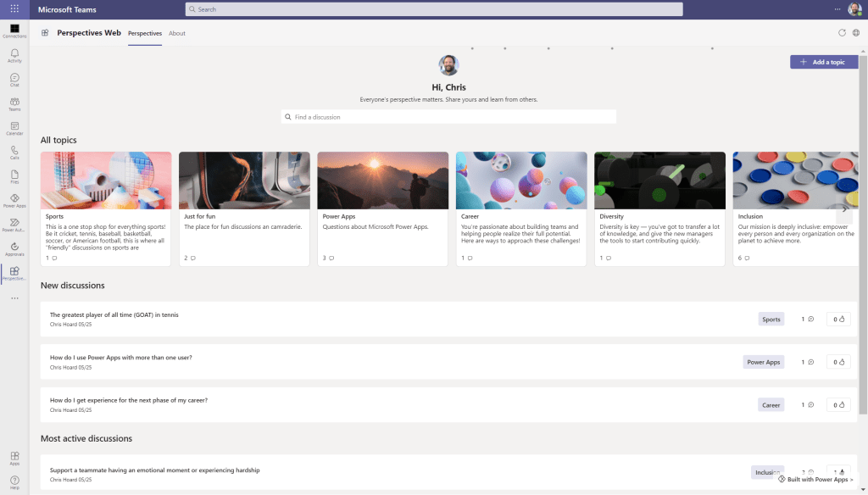This screenshot has width=868, height=495.
Task: Click the refresh icon at top right
Action: [842, 33]
